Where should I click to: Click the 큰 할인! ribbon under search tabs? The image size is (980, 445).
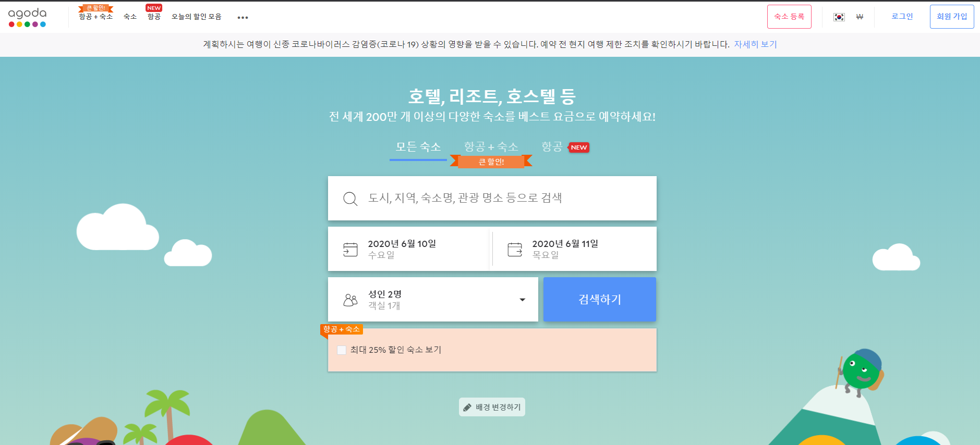[491, 162]
